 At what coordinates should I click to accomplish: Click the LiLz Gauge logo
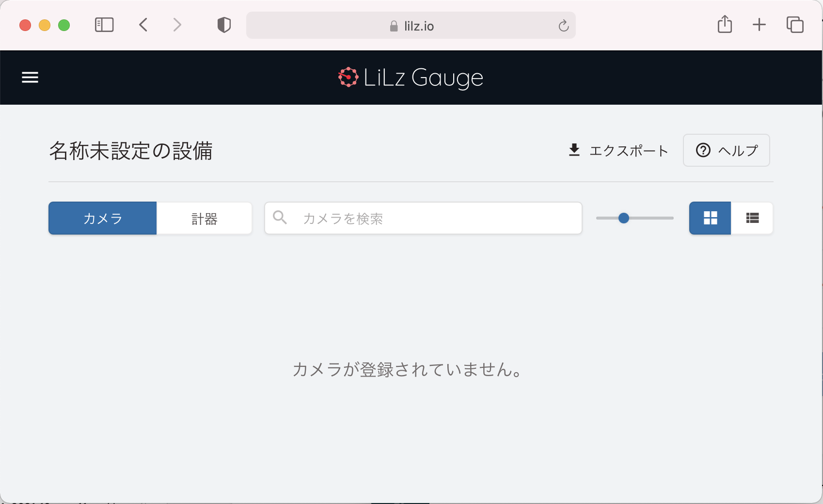click(411, 78)
